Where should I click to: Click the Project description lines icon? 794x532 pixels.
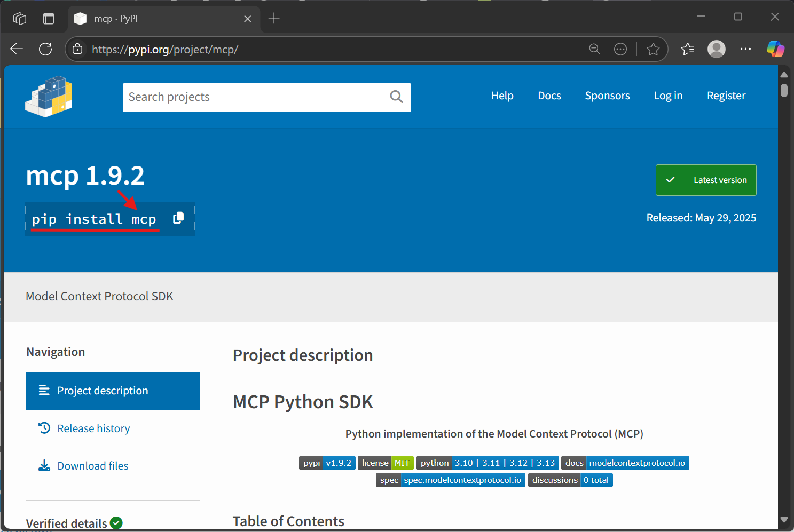(44, 390)
